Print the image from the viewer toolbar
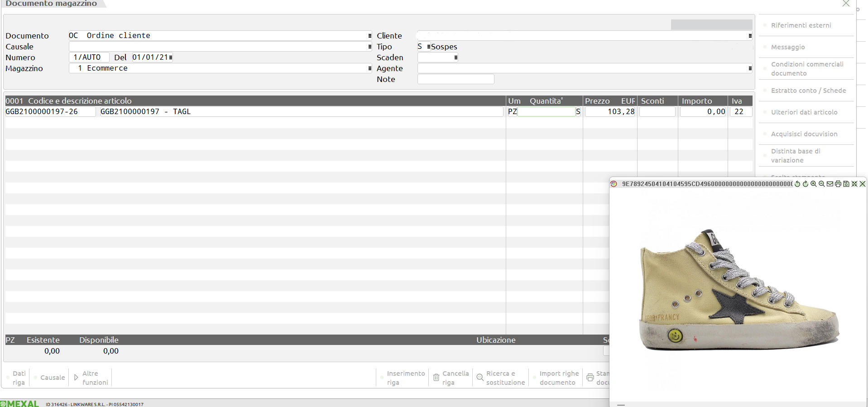The image size is (868, 407). (x=838, y=184)
